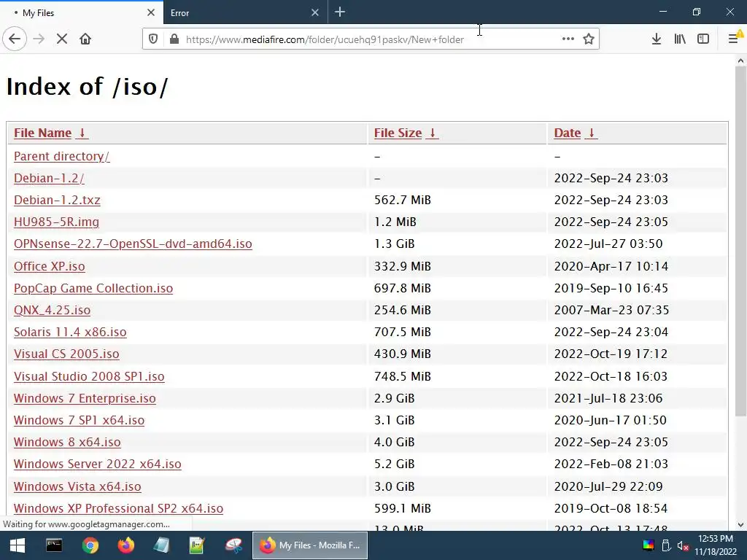Screen dimensions: 747x560
Task: Click the QNX_4.25.iso link
Action: tap(52, 310)
